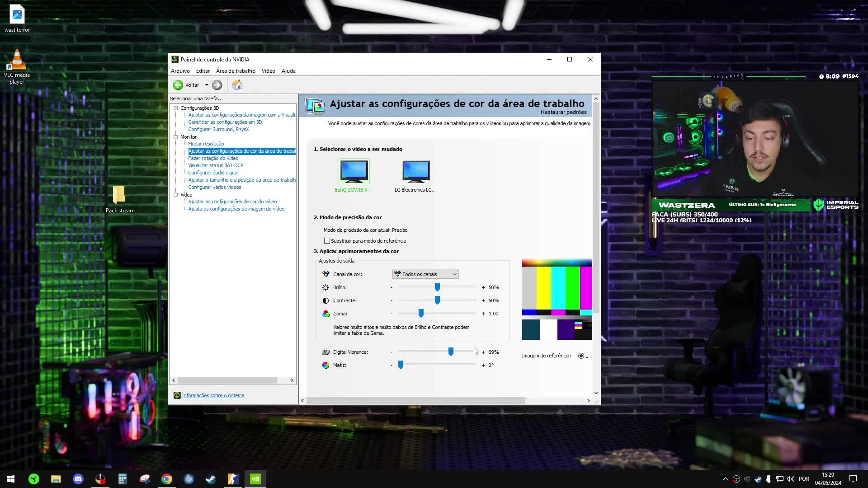Click the Brilho slider thumb
The height and width of the screenshot is (488, 868).
[x=437, y=287]
